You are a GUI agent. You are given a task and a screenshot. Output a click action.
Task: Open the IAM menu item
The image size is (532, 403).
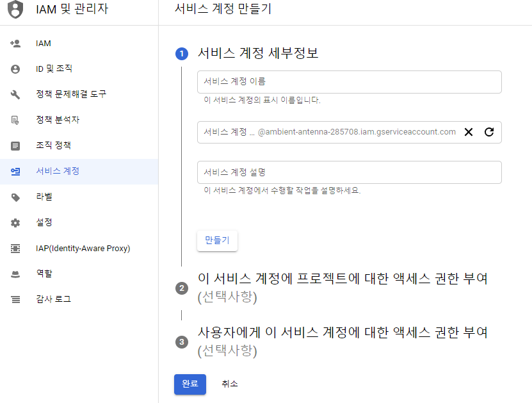coord(79,44)
